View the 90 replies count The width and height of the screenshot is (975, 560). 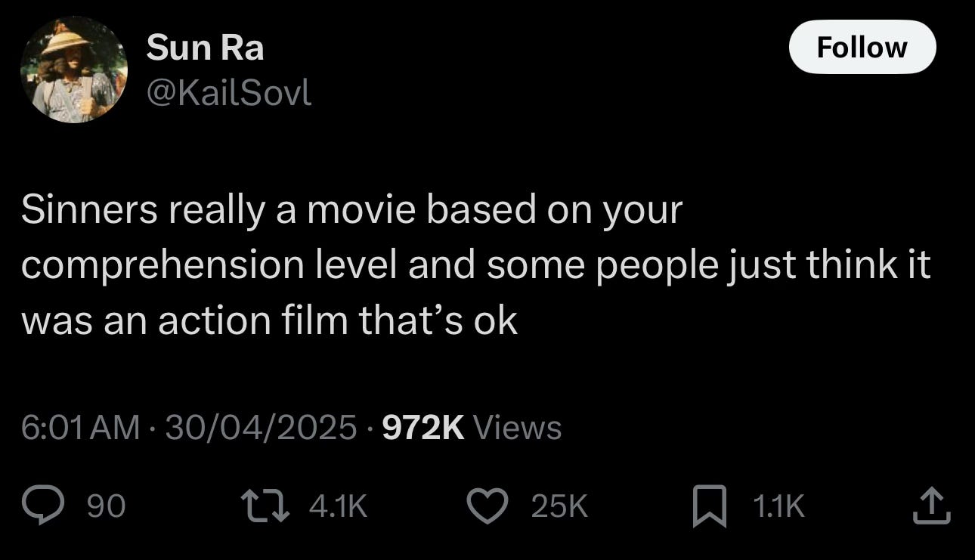pos(107,506)
